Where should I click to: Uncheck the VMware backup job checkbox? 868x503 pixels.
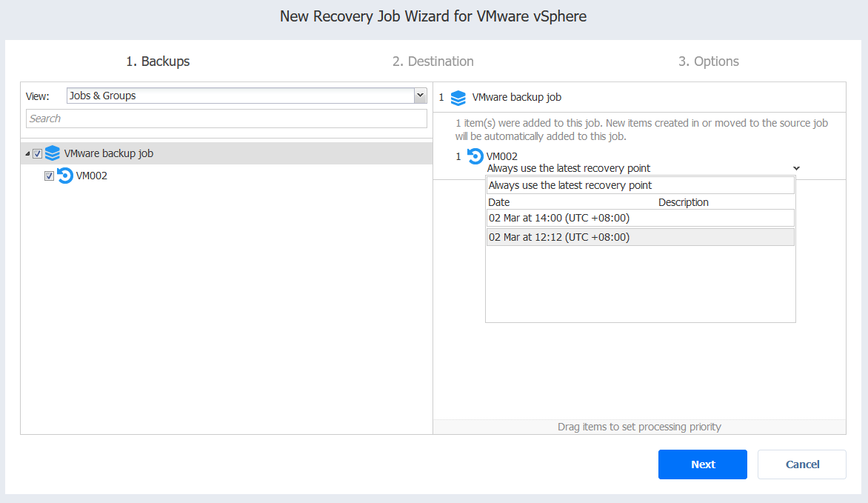pyautogui.click(x=37, y=153)
